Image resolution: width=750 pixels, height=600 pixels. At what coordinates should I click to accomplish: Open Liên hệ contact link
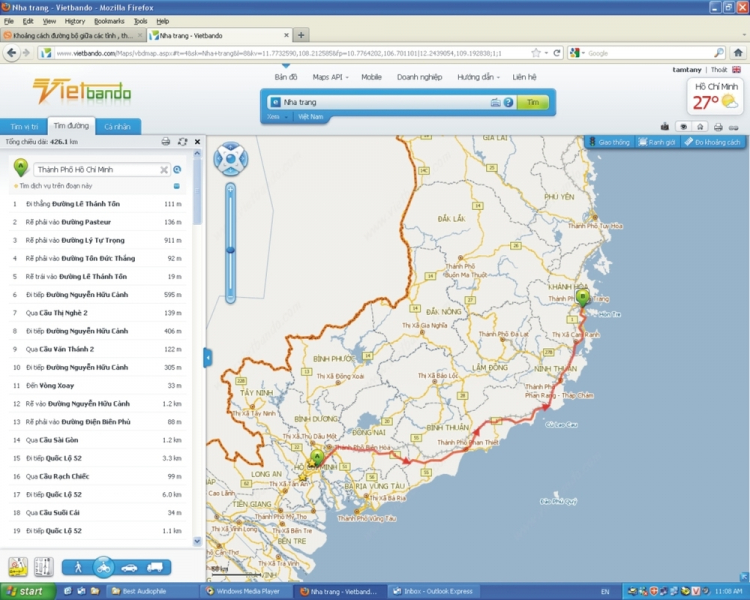tap(524, 77)
